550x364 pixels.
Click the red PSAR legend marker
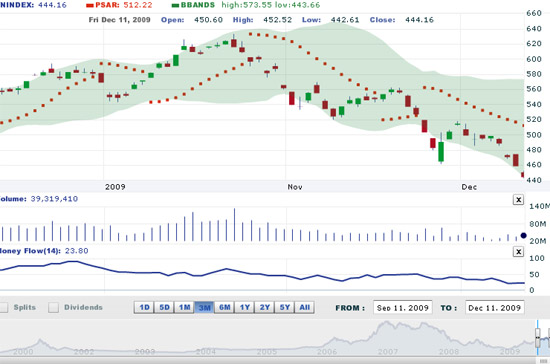point(90,5)
